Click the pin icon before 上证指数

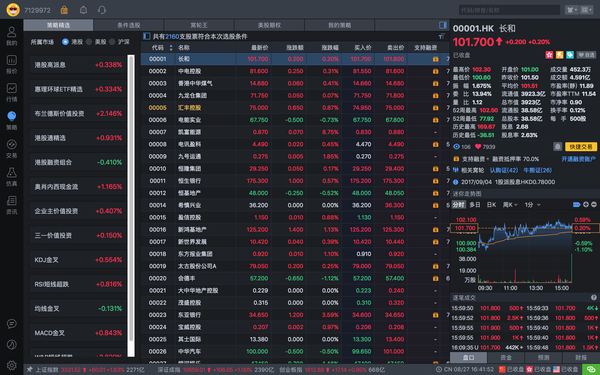click(29, 369)
